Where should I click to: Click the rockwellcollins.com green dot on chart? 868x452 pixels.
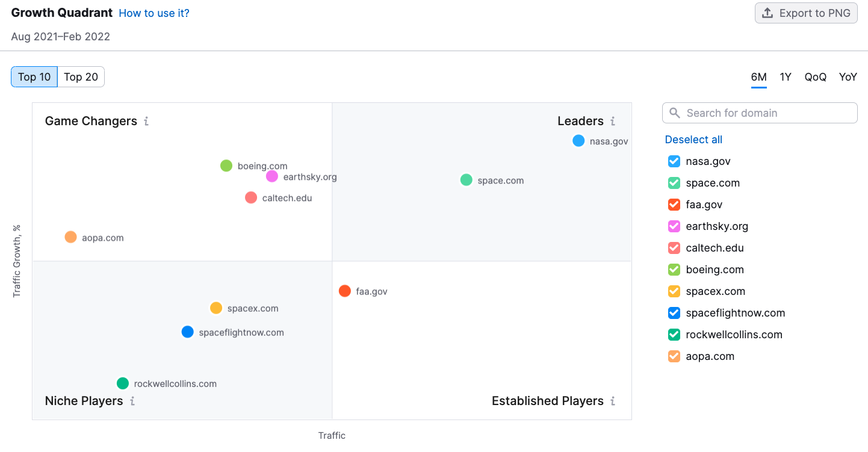click(123, 383)
